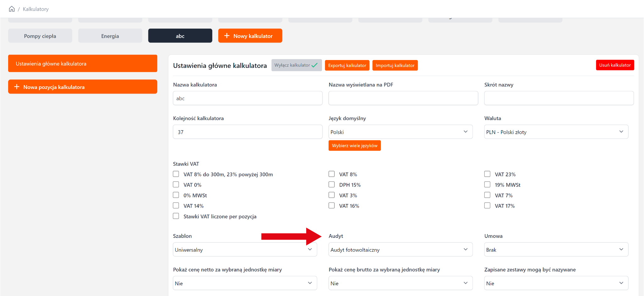Click Eksportuj kalkulator
This screenshot has height=296, width=644.
[347, 65]
